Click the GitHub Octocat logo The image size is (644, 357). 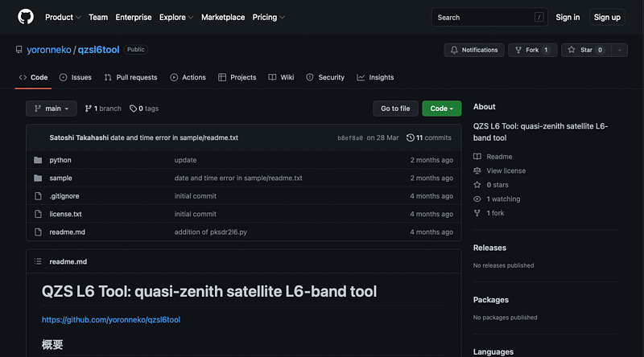pos(26,17)
